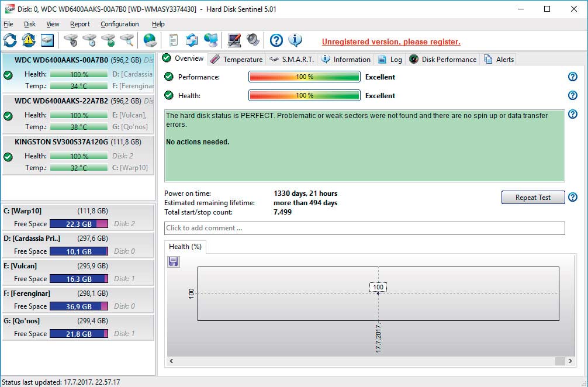Select the Health (%) graph tab

point(185,247)
